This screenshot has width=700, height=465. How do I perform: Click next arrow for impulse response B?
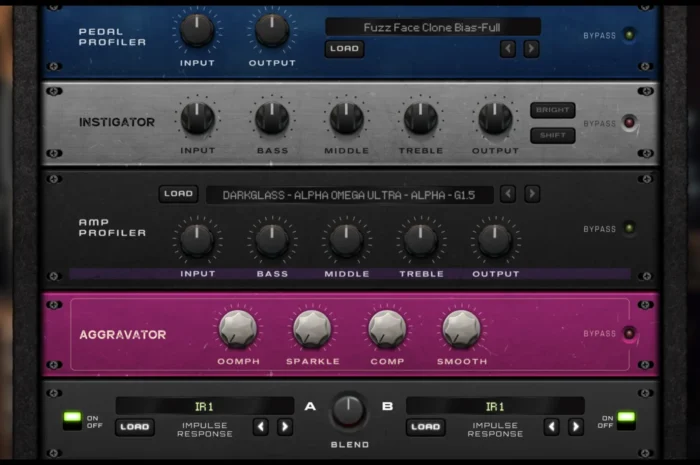click(576, 427)
